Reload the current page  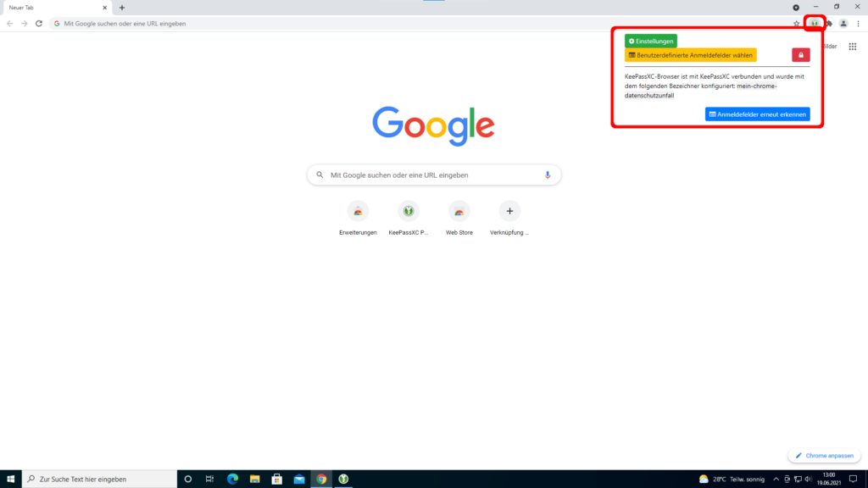click(39, 24)
